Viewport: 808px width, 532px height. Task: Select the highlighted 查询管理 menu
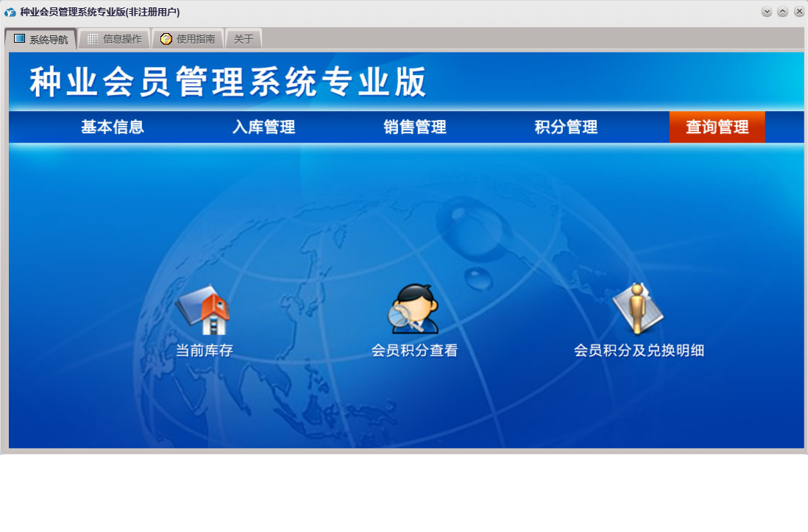point(717,127)
